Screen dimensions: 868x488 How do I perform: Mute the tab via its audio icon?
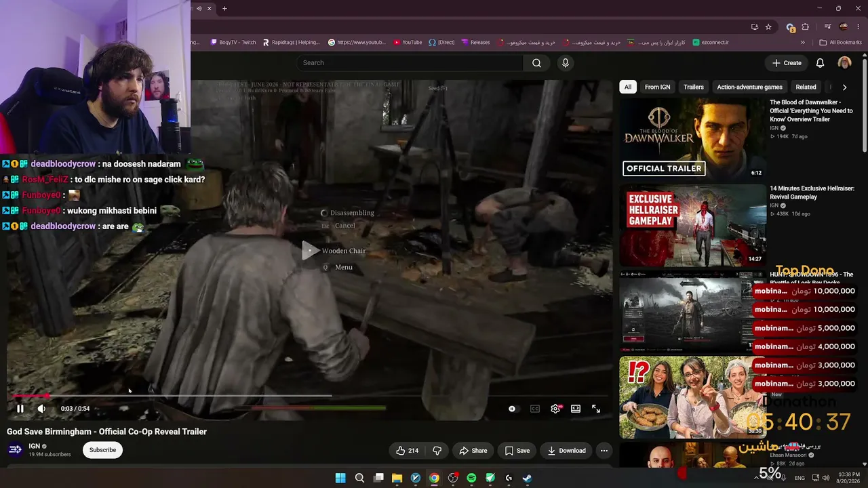(x=199, y=8)
